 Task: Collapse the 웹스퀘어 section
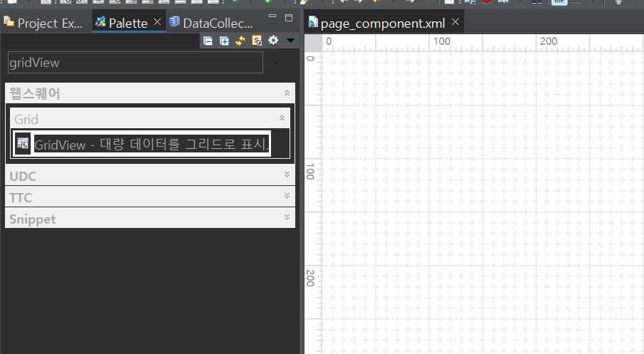click(x=287, y=93)
